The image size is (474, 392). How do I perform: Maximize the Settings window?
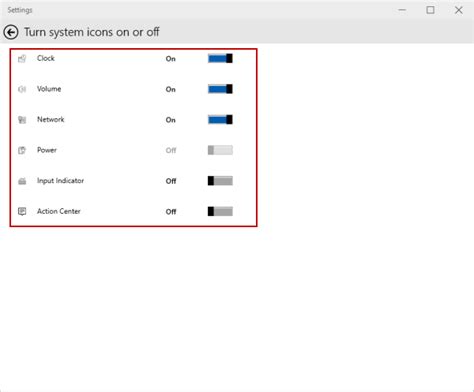[x=430, y=10]
